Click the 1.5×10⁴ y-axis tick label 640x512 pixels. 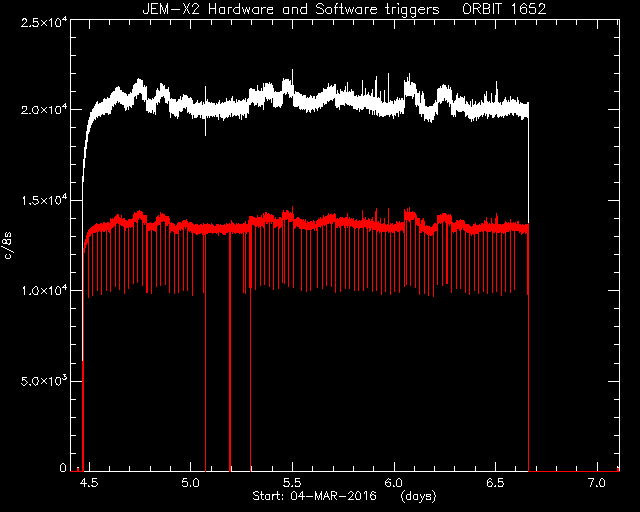coord(44,200)
